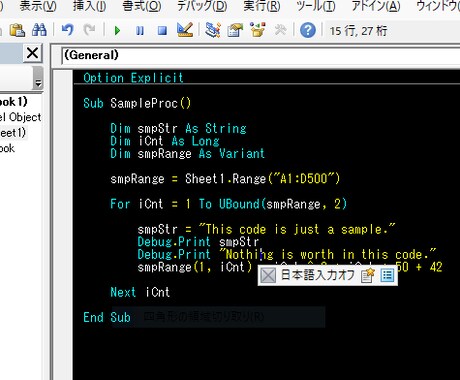Viewport: 460px width, 380px height.
Task: Open the Object Browser icon
Action: click(x=258, y=30)
